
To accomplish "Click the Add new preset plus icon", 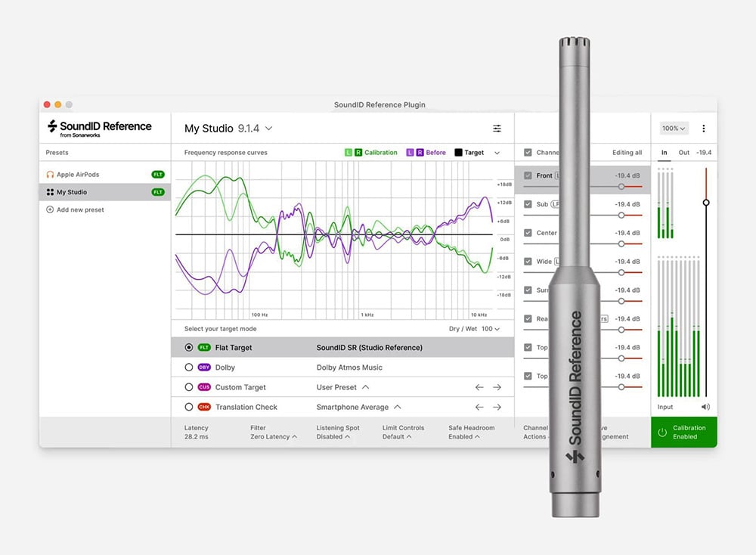I will tap(50, 209).
